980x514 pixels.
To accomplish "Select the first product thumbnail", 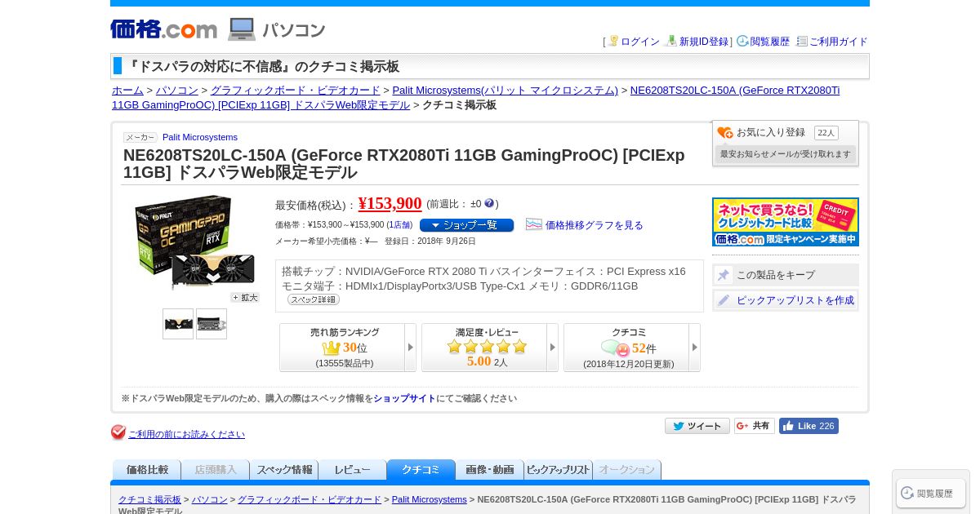I will click(178, 324).
